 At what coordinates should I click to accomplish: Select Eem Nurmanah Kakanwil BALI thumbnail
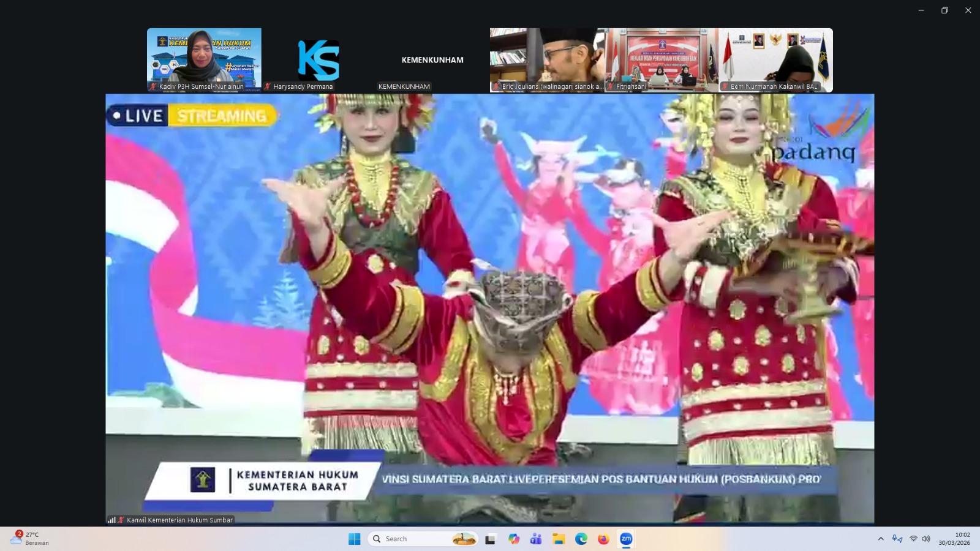click(775, 59)
